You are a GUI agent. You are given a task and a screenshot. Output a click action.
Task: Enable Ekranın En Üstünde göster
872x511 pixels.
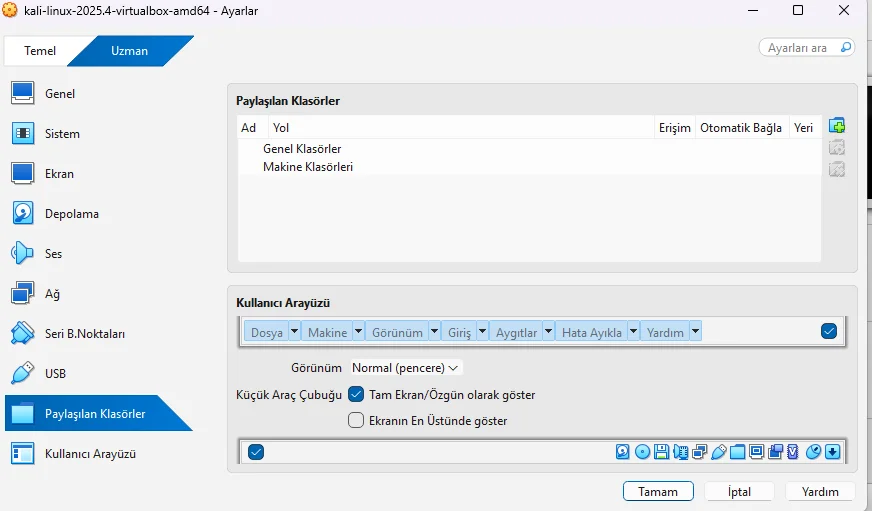(x=356, y=420)
